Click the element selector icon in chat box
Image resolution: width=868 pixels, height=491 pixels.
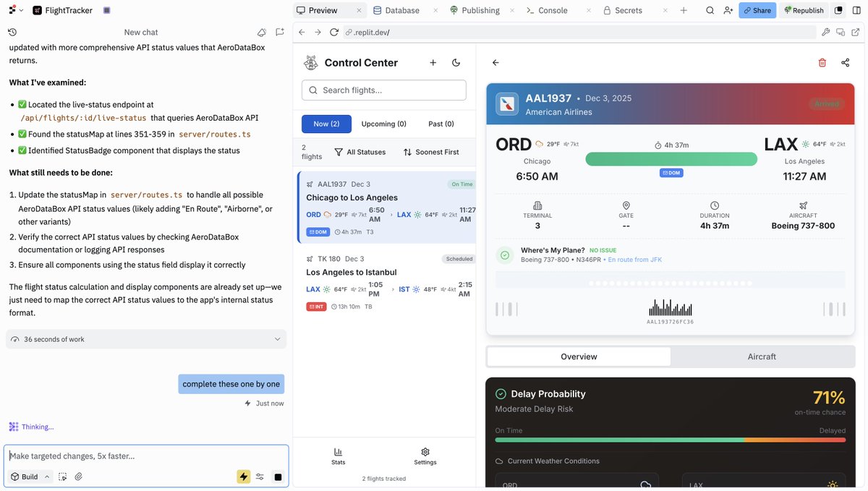tap(63, 477)
